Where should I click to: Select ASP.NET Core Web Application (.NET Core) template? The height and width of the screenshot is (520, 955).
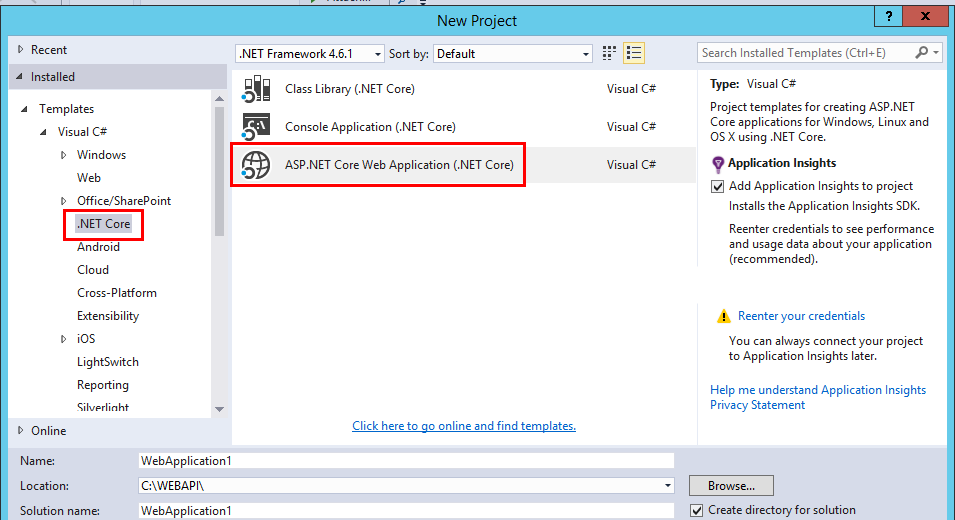coord(463,164)
